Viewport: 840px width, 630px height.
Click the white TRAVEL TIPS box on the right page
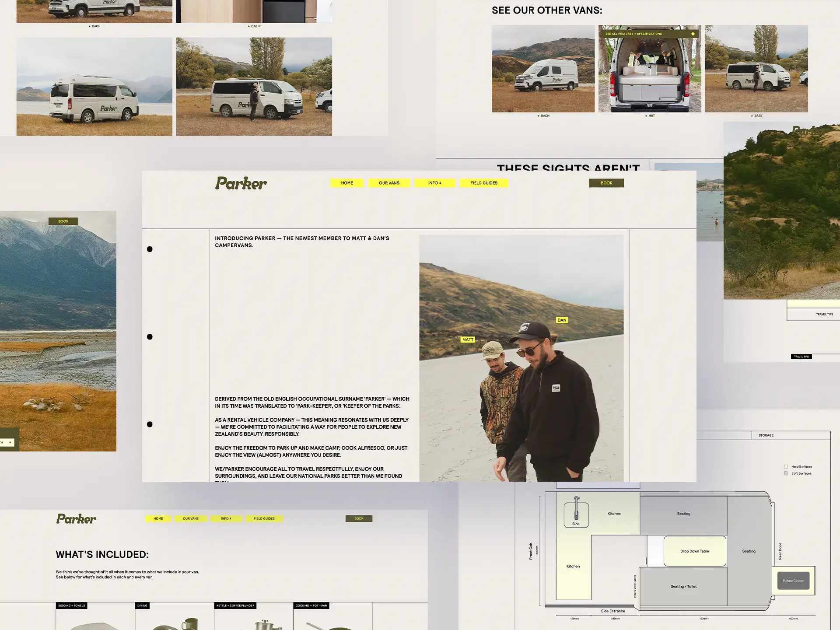(x=814, y=314)
